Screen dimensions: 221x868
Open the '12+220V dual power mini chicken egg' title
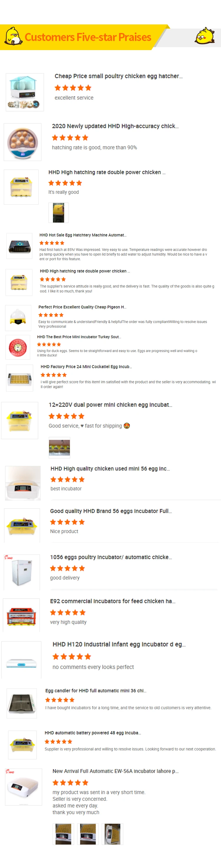(x=110, y=405)
